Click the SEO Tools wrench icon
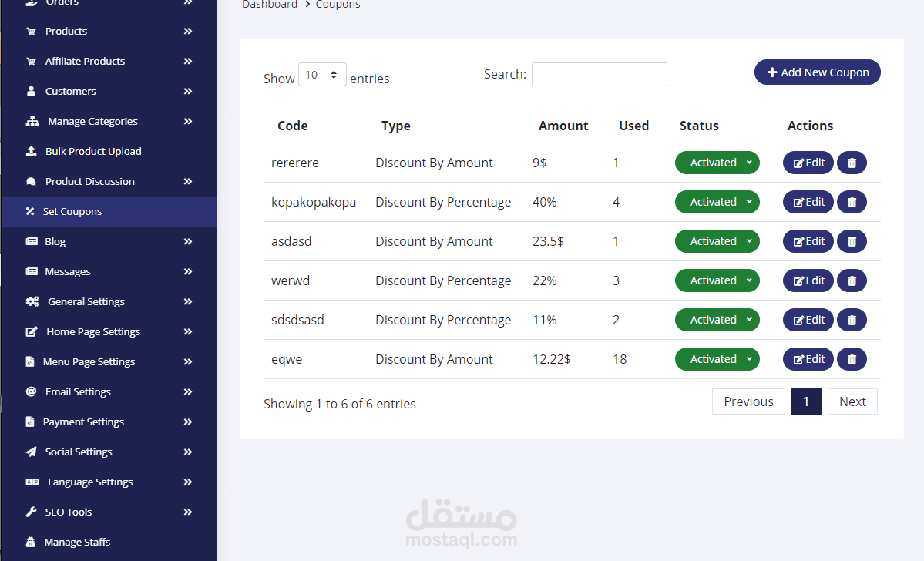The width and height of the screenshot is (924, 561). [32, 512]
